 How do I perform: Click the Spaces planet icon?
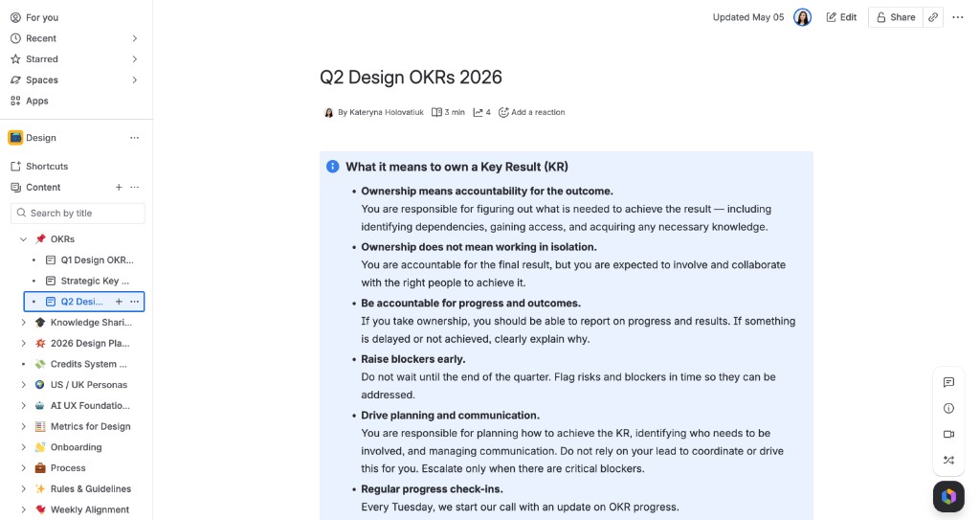click(x=15, y=80)
